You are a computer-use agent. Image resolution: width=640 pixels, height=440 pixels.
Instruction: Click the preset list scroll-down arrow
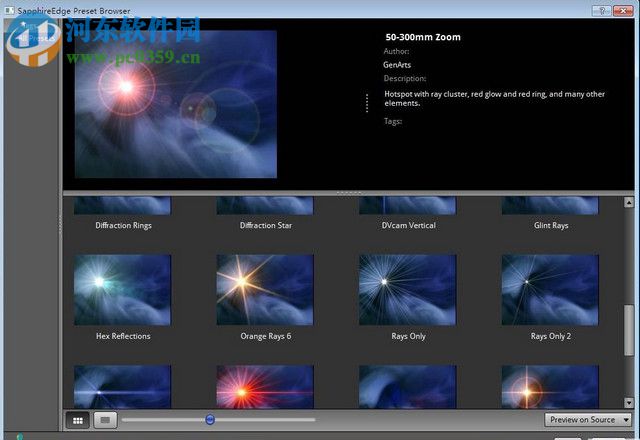pyautogui.click(x=629, y=403)
